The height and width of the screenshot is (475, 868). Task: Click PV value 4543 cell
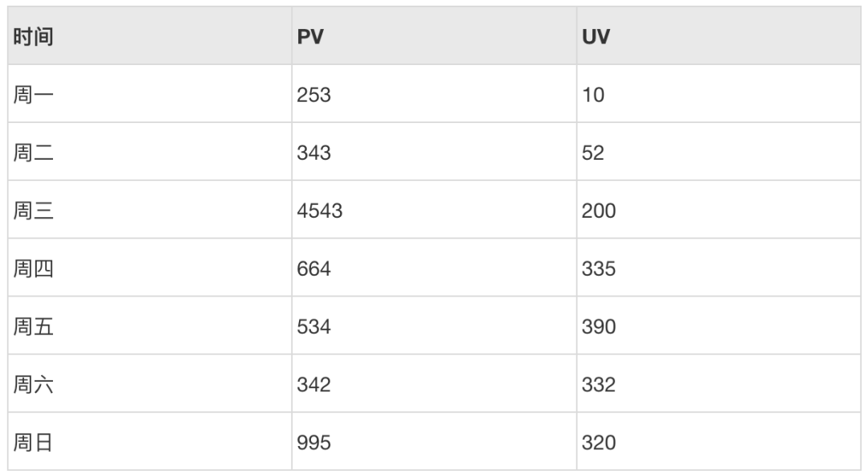tap(434, 210)
